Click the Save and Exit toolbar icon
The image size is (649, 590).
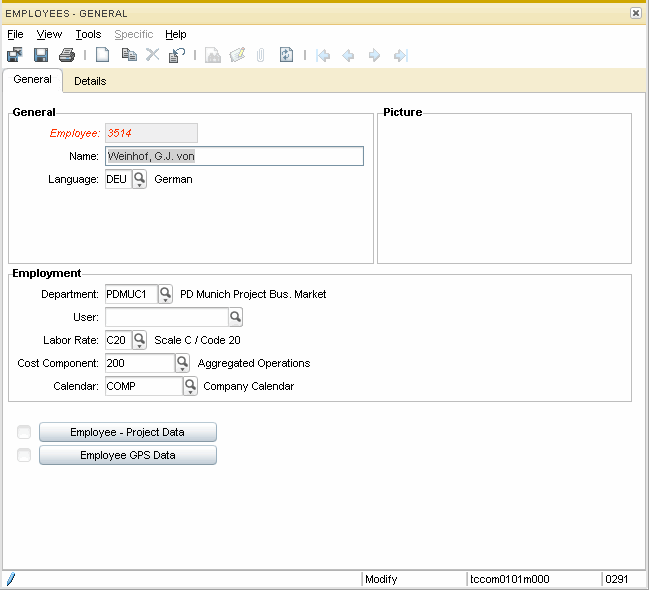[x=15, y=55]
